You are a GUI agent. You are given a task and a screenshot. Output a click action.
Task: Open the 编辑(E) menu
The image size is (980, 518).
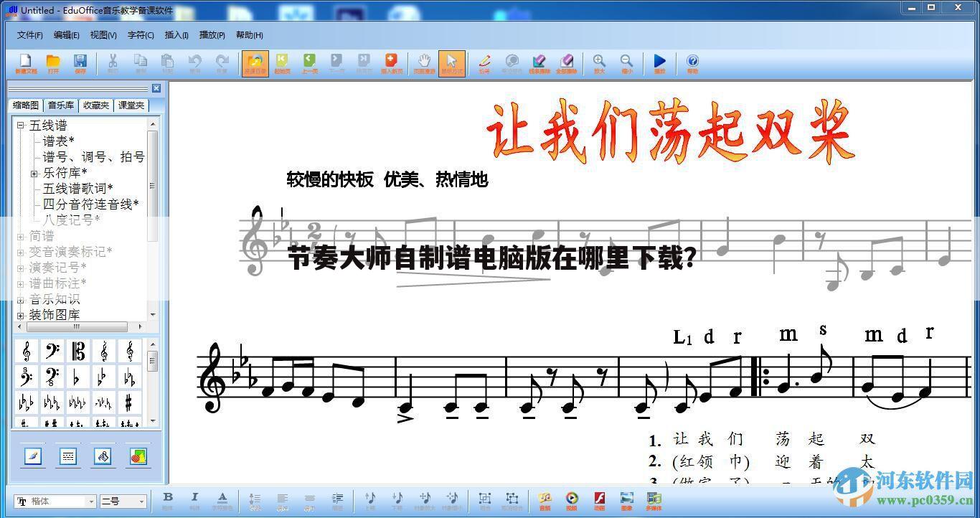[66, 35]
